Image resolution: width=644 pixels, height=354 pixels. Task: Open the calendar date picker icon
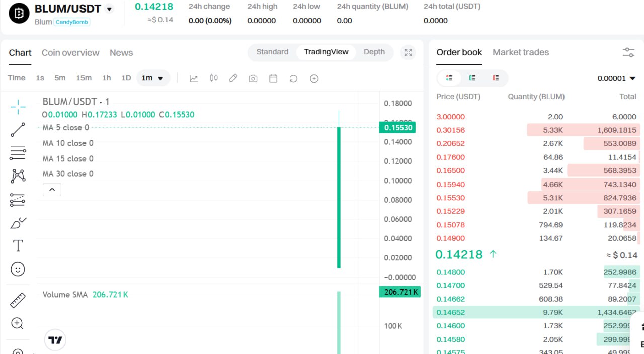(x=273, y=78)
